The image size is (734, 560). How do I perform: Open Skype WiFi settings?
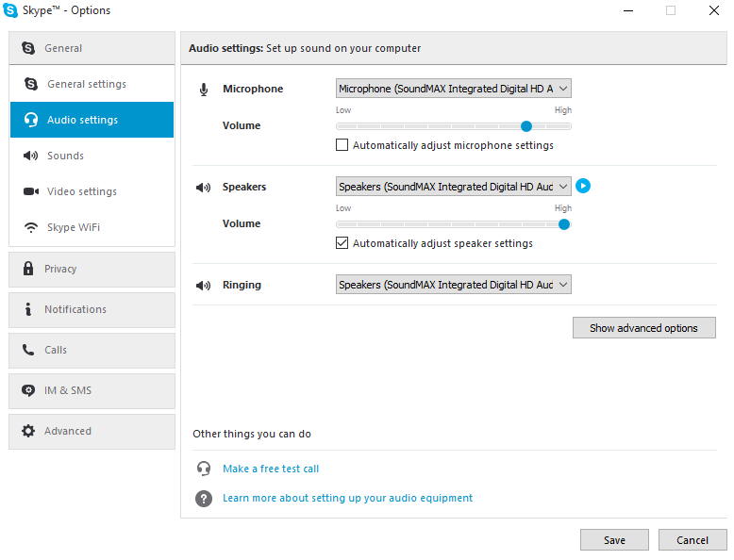[x=92, y=227]
